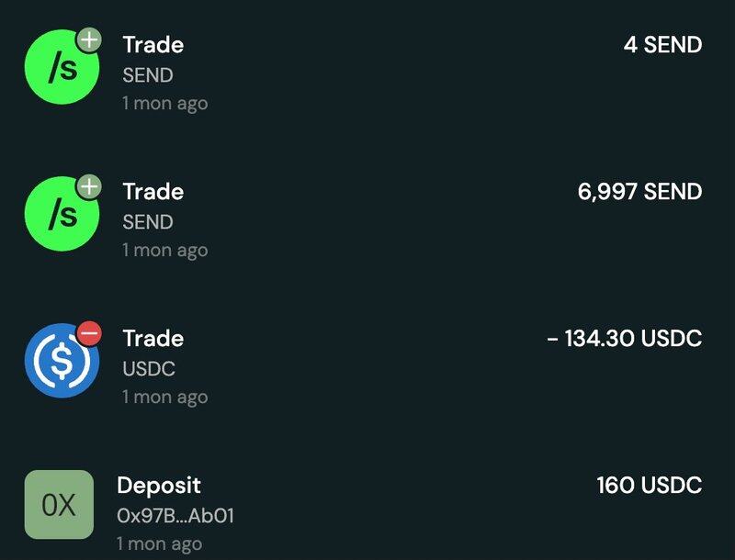Click the plus badge on the 6,997 SEND trade icon
The height and width of the screenshot is (560, 735).
click(x=89, y=187)
